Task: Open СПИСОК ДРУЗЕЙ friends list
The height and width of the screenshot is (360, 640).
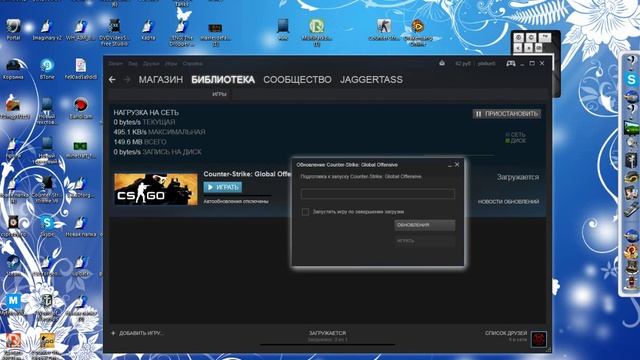Action: point(506,333)
